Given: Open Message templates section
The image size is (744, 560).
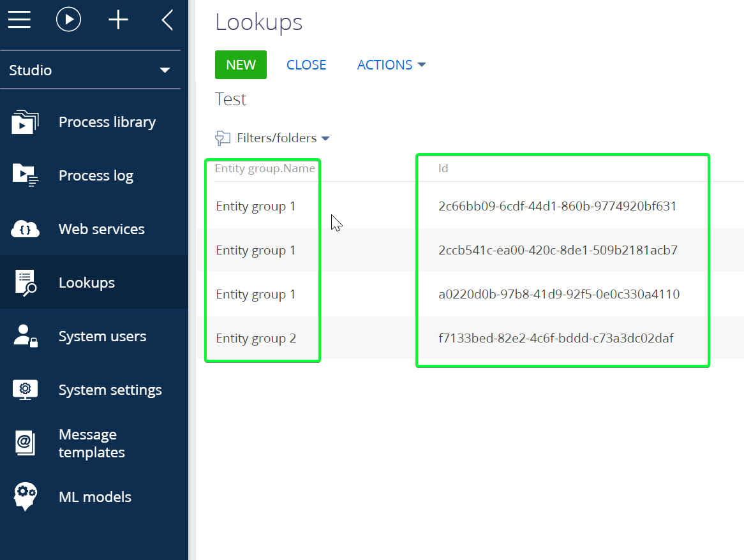Looking at the screenshot, I should click(x=92, y=443).
